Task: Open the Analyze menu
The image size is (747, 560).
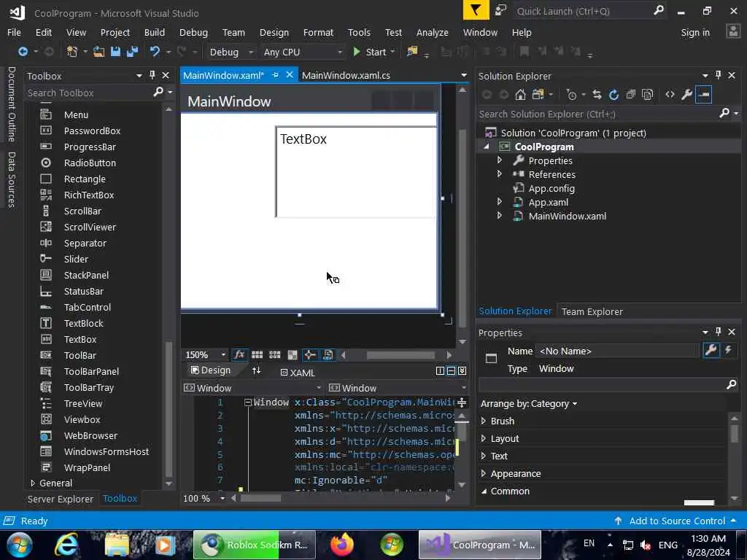Action: [x=432, y=32]
